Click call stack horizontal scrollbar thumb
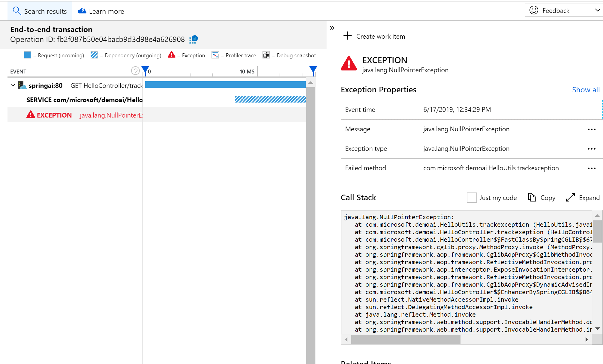Image resolution: width=603 pixels, height=364 pixels. click(406, 339)
